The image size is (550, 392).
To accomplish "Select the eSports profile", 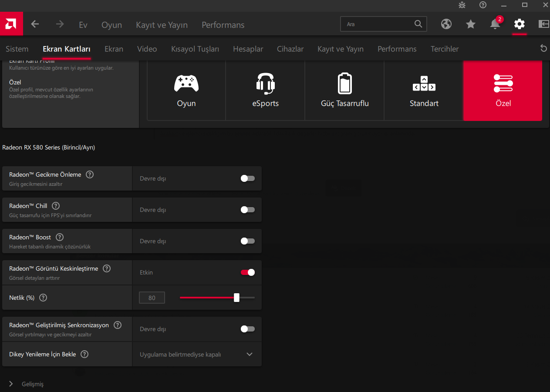I will coord(265,90).
